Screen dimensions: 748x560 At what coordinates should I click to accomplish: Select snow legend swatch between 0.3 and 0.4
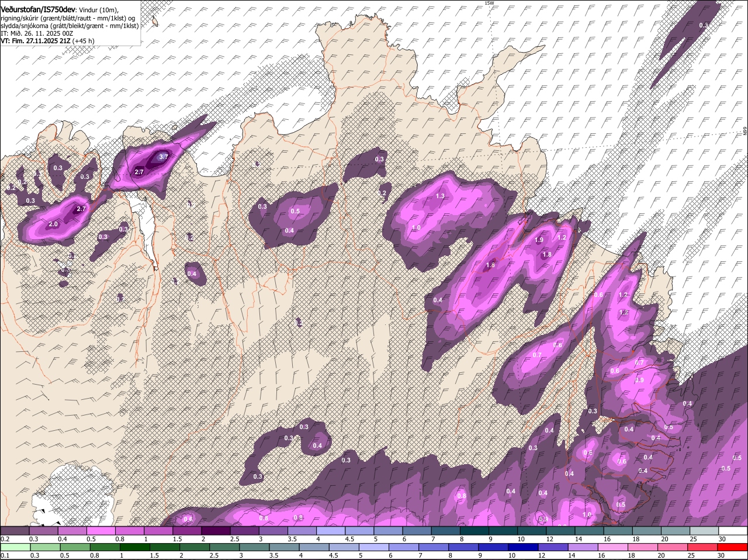coord(43,530)
